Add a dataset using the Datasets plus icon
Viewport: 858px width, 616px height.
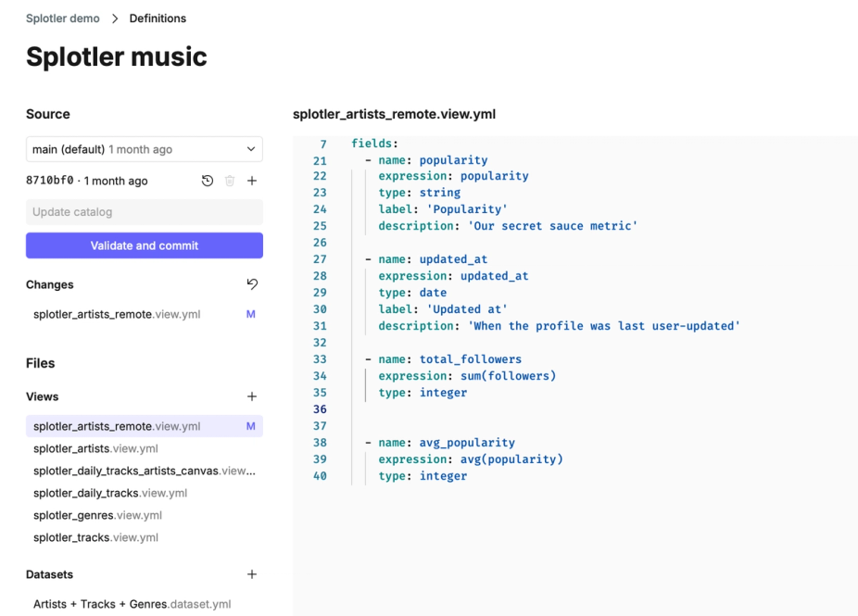click(252, 574)
